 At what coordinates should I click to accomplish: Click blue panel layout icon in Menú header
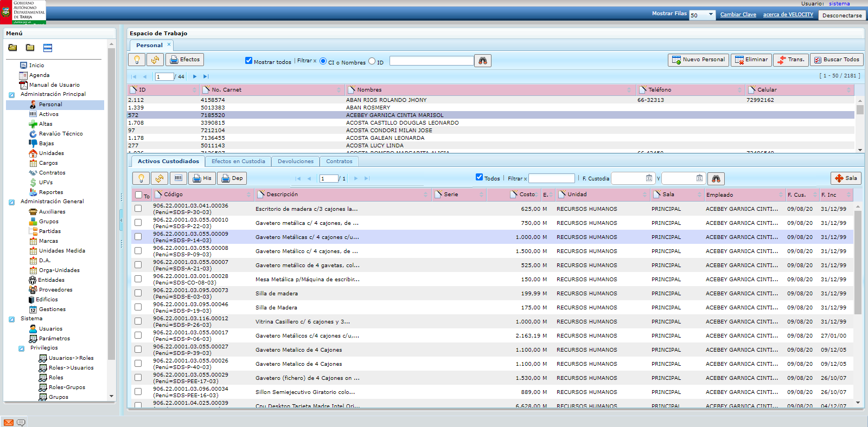tap(48, 48)
